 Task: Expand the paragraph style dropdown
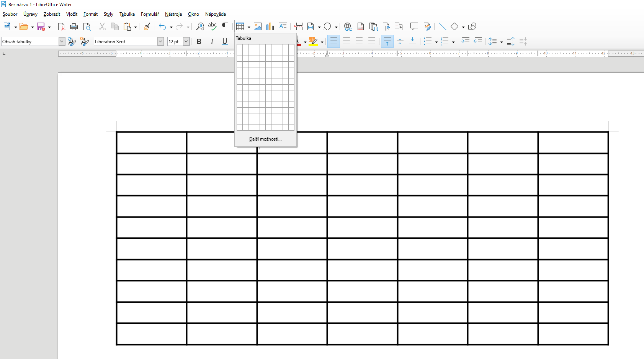[62, 41]
